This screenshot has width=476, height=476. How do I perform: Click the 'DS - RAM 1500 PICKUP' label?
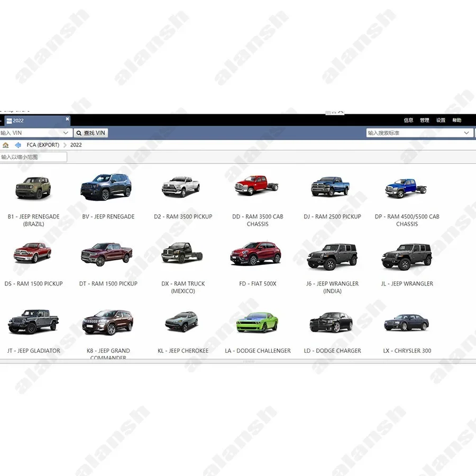click(33, 283)
